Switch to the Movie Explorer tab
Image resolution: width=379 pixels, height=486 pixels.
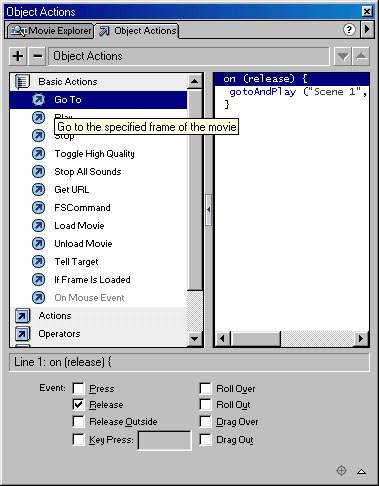(x=51, y=31)
